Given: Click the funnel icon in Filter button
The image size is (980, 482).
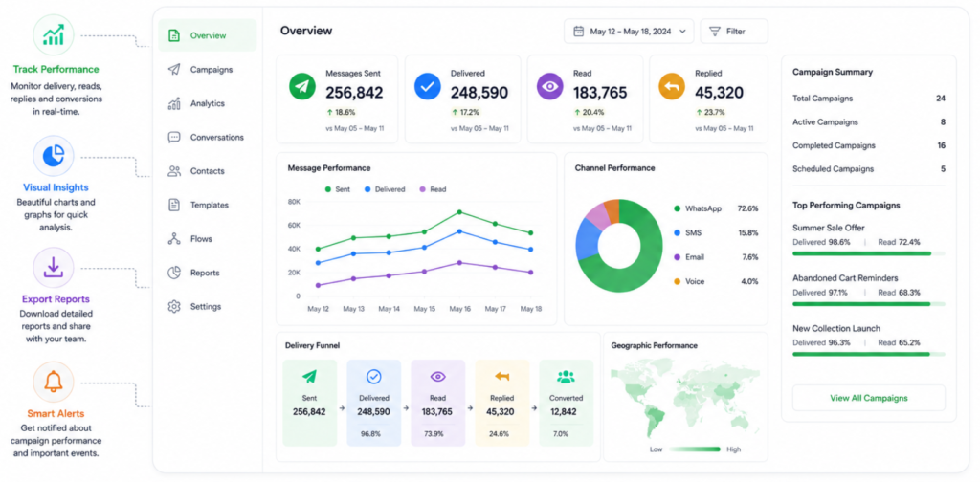Looking at the screenshot, I should click(x=715, y=32).
